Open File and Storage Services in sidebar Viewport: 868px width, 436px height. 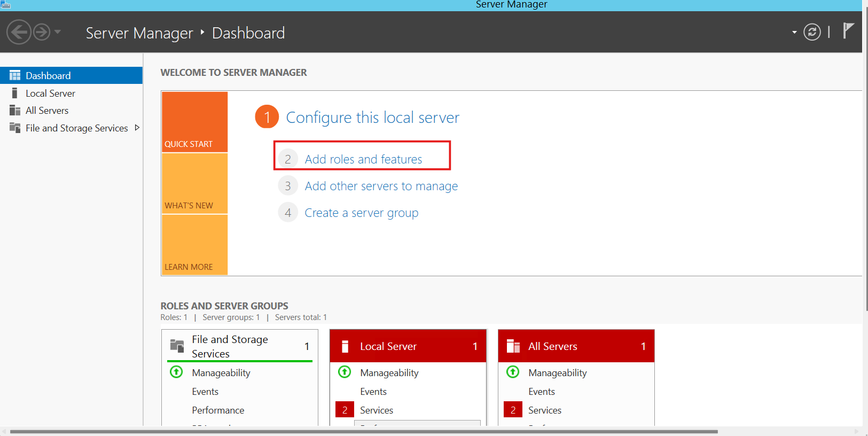click(x=76, y=128)
